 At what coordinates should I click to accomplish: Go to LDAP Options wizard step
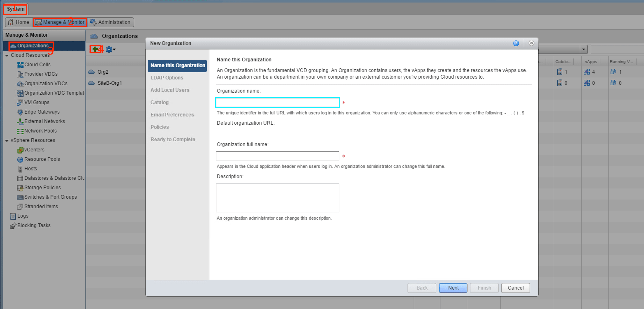coord(167,78)
